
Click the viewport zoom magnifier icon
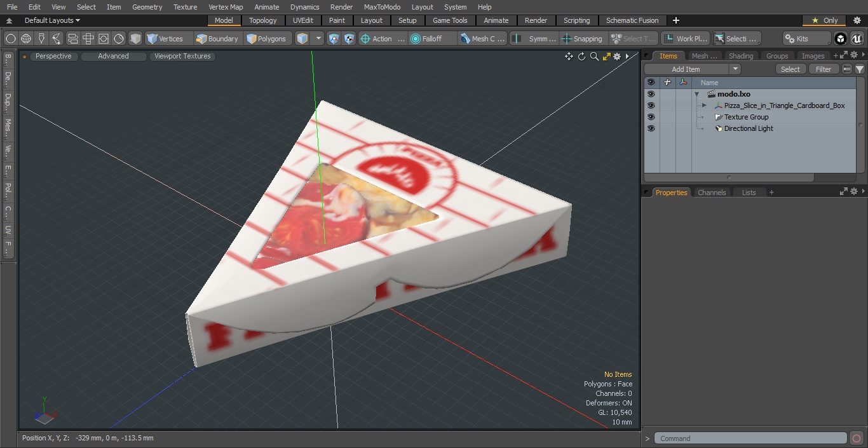[x=594, y=57]
